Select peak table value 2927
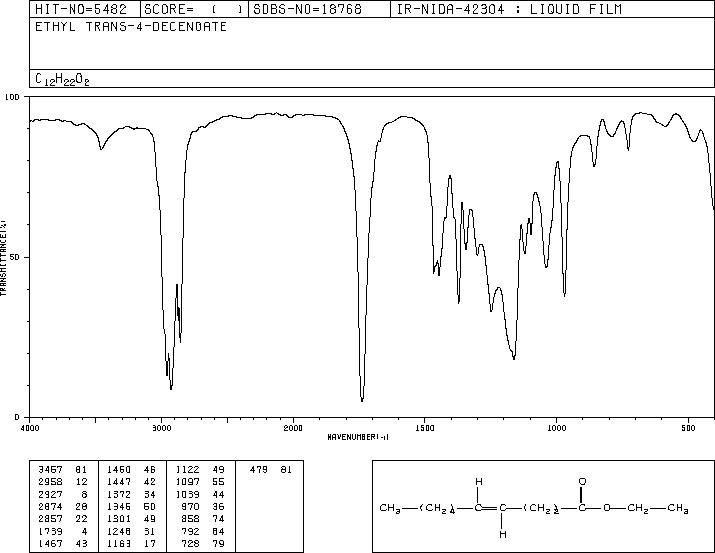Viewport: 715px width, 553px height. click(x=51, y=494)
